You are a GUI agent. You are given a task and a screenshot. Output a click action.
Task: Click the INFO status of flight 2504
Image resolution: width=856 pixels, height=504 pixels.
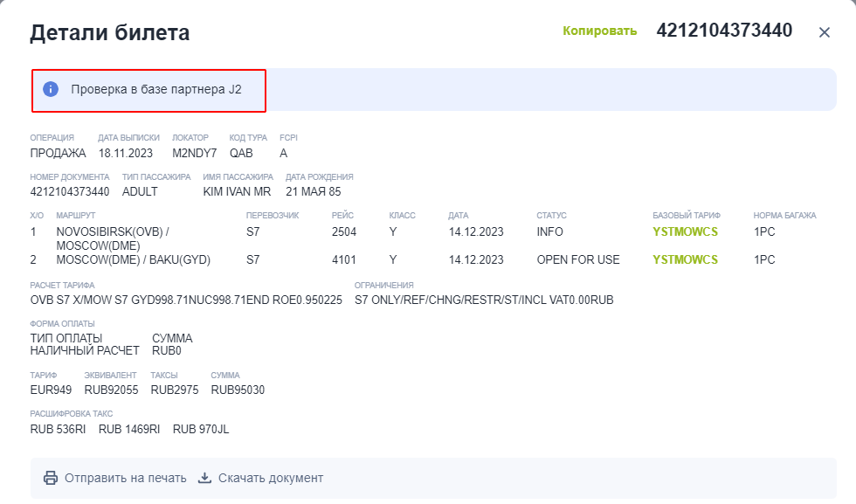point(549,231)
